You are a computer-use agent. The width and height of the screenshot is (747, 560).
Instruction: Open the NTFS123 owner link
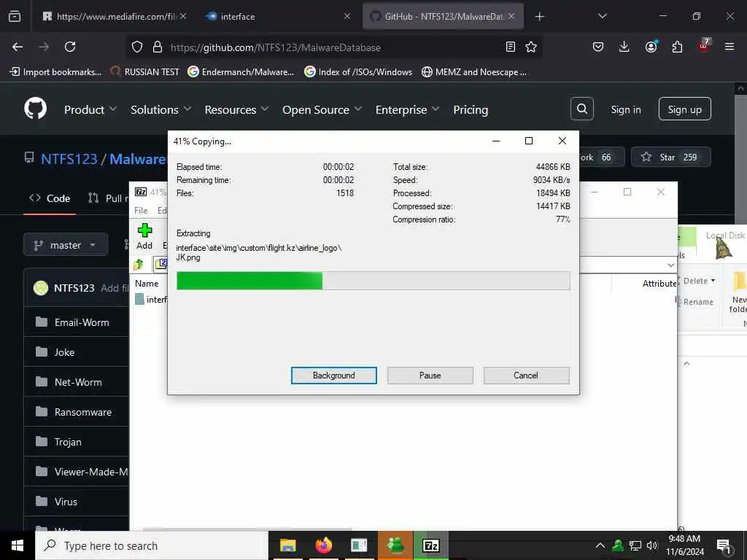coord(69,158)
